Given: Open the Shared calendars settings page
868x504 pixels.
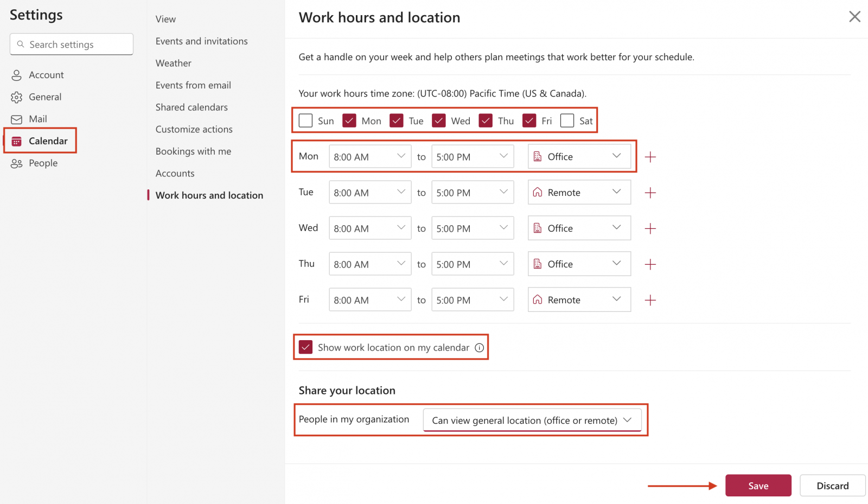Looking at the screenshot, I should click(x=192, y=107).
